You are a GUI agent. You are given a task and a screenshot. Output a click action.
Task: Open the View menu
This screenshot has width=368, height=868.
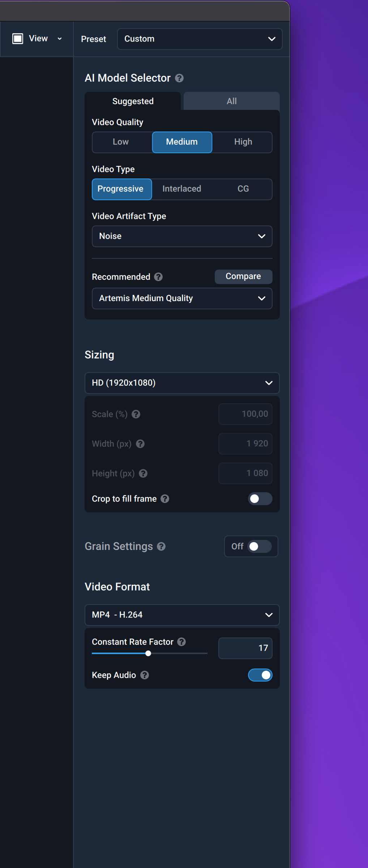point(37,39)
